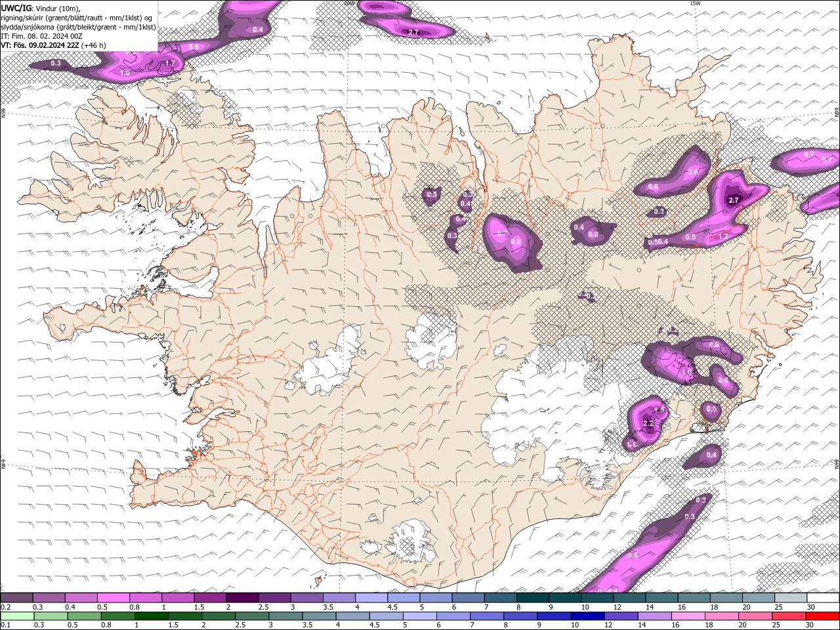Pick the light pink swatch for 16 in the bottom legend row
The height and width of the screenshot is (630, 840).
coord(687,616)
